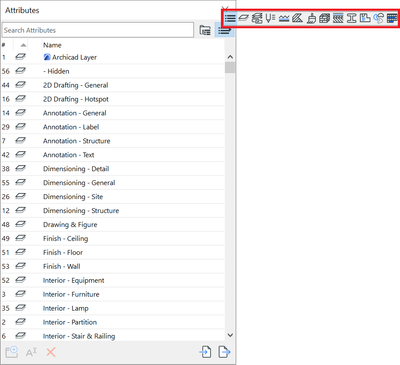Image resolution: width=400 pixels, height=365 pixels.
Task: Select 'Annotation - Structure' layer
Action: (113, 141)
